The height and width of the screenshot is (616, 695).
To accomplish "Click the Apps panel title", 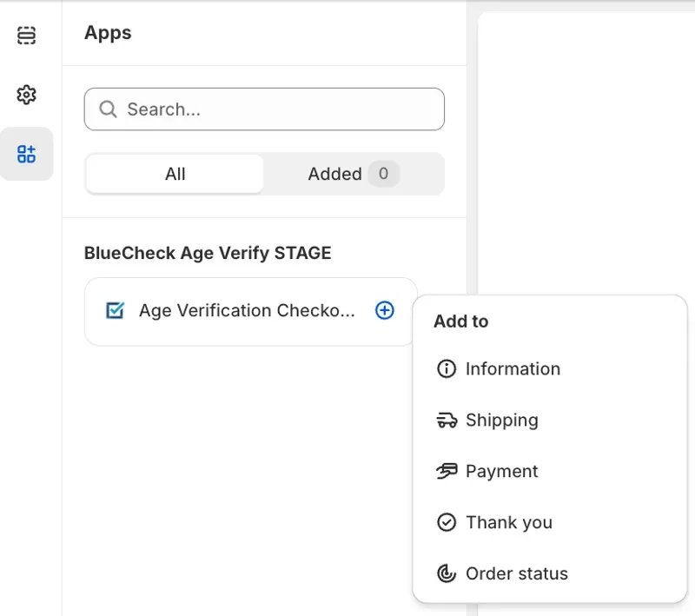I will point(108,33).
